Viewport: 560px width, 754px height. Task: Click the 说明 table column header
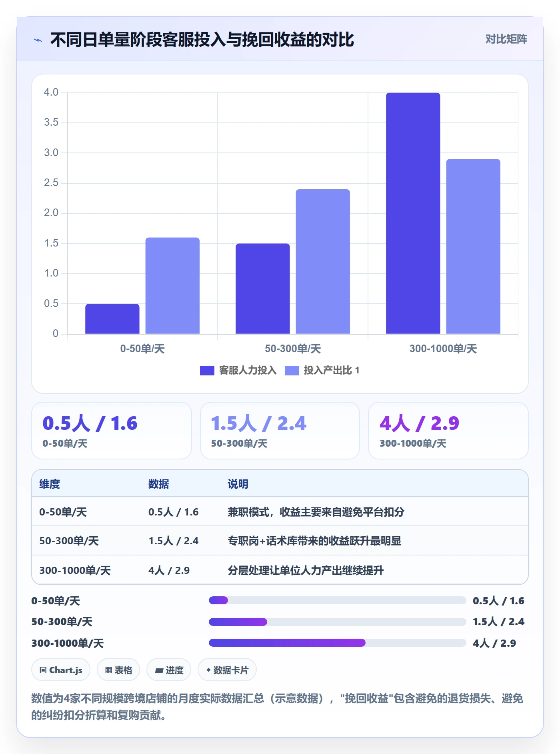pos(238,484)
